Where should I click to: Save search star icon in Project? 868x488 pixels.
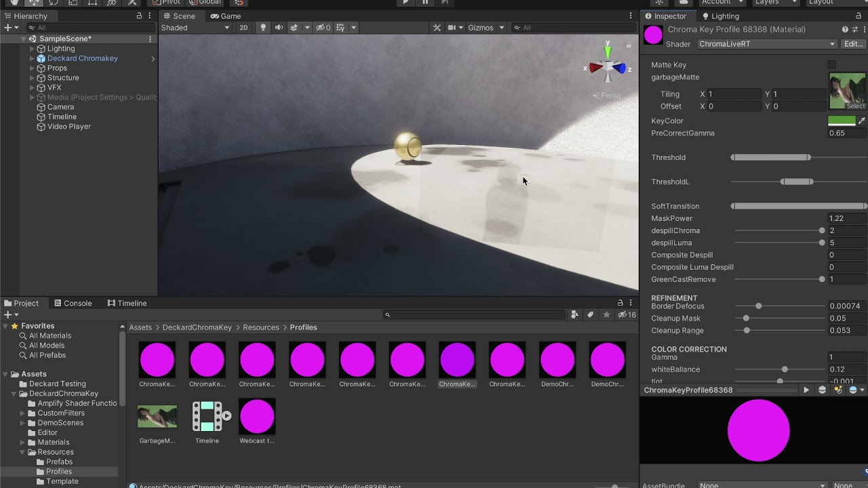(x=606, y=315)
